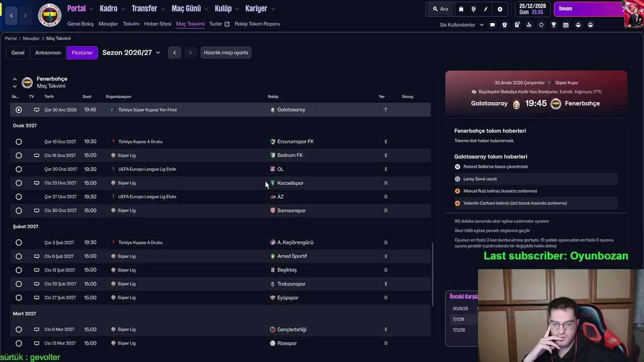
Task: Click the Hazırlık maçı ayarla button
Action: pos(226,53)
